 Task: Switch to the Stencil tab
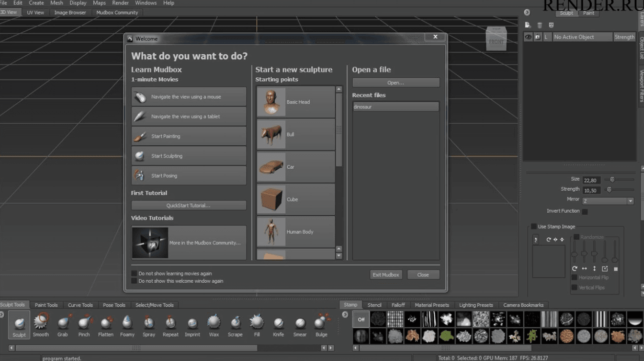[x=374, y=305]
